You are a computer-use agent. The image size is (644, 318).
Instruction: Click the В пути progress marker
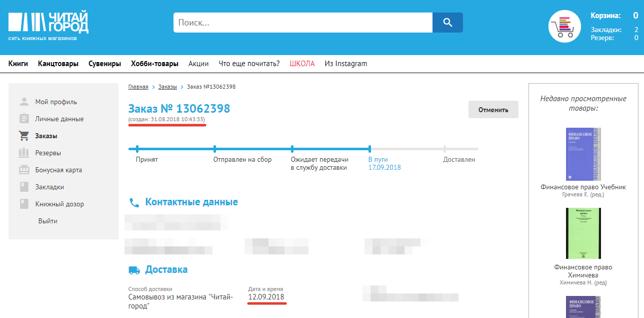coord(369,149)
